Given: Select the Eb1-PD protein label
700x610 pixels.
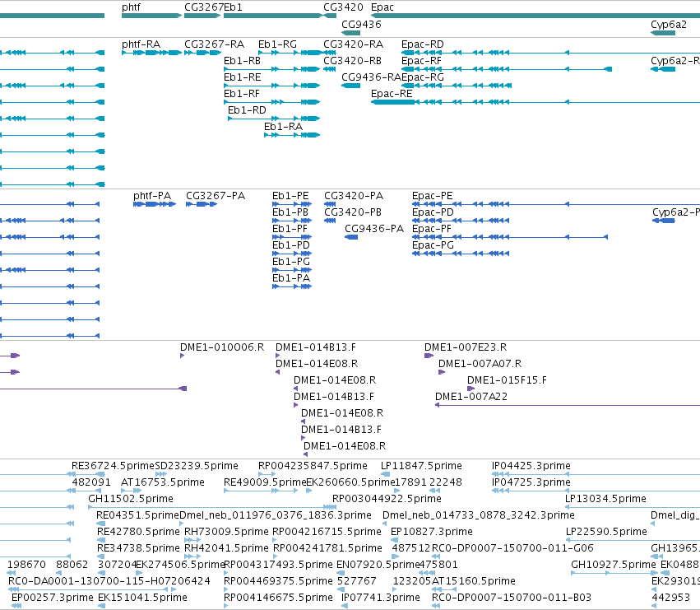Looking at the screenshot, I should (x=291, y=245).
